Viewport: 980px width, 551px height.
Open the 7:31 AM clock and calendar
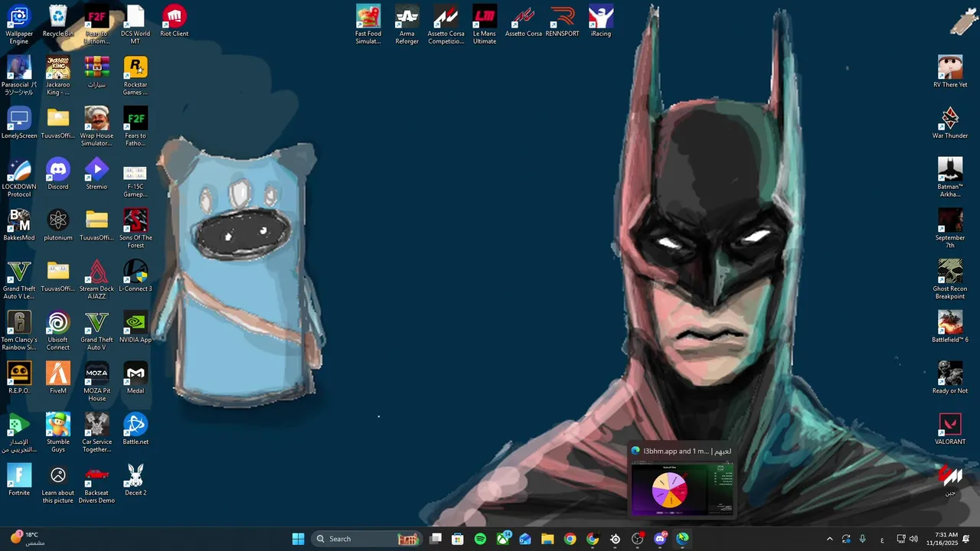(942, 539)
